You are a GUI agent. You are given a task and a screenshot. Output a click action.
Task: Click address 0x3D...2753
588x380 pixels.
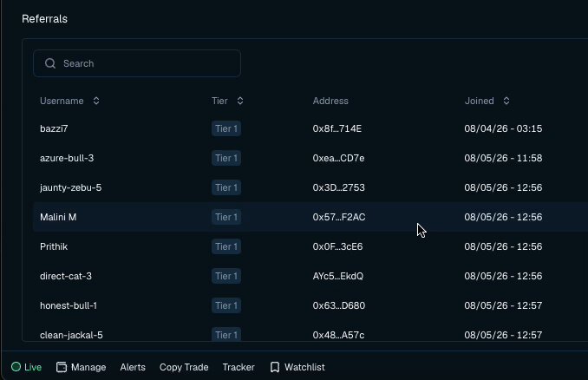[338, 187]
